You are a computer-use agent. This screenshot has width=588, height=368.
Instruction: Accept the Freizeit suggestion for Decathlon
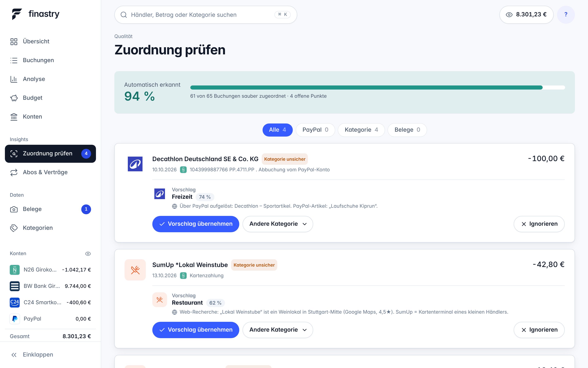(x=196, y=224)
